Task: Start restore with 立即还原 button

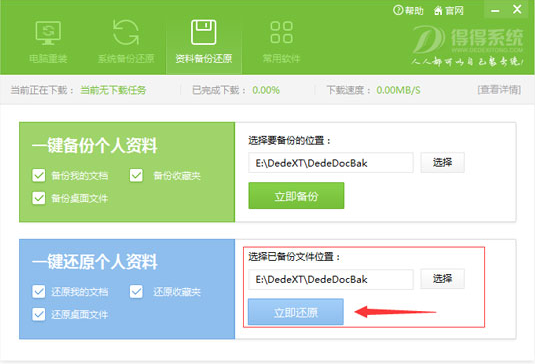Action: [296, 312]
